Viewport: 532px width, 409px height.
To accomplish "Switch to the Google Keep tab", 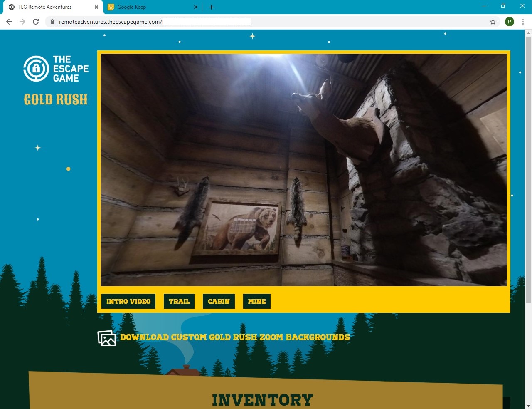I will [150, 7].
